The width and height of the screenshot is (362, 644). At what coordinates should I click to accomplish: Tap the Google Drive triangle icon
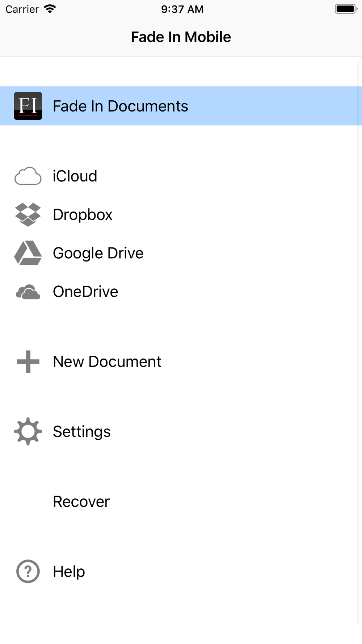pos(28,253)
